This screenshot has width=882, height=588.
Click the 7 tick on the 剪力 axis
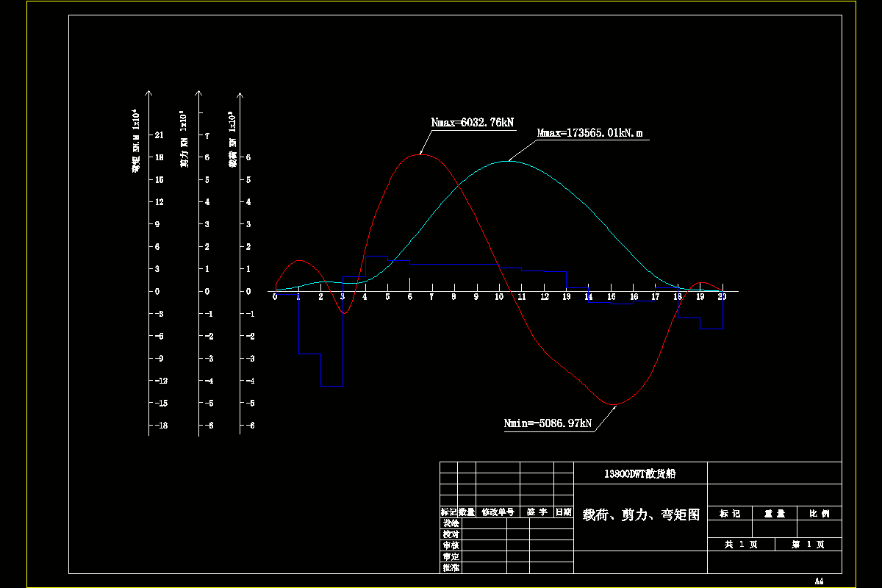click(207, 135)
